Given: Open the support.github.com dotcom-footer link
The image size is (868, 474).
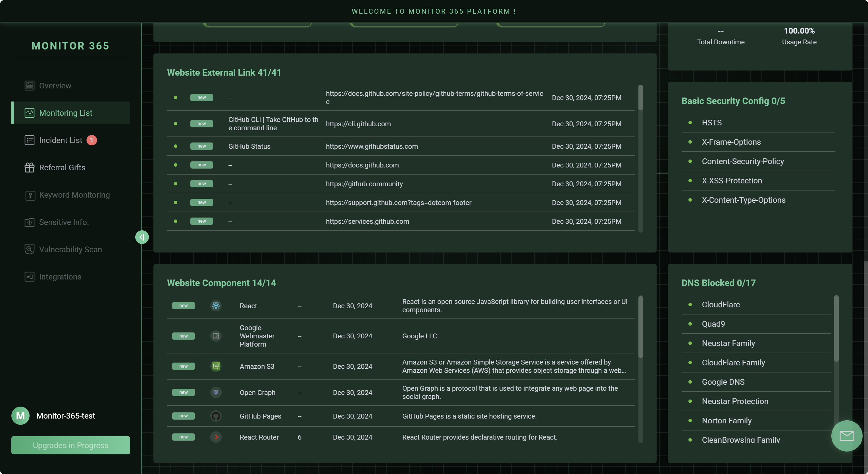Looking at the screenshot, I should point(399,203).
